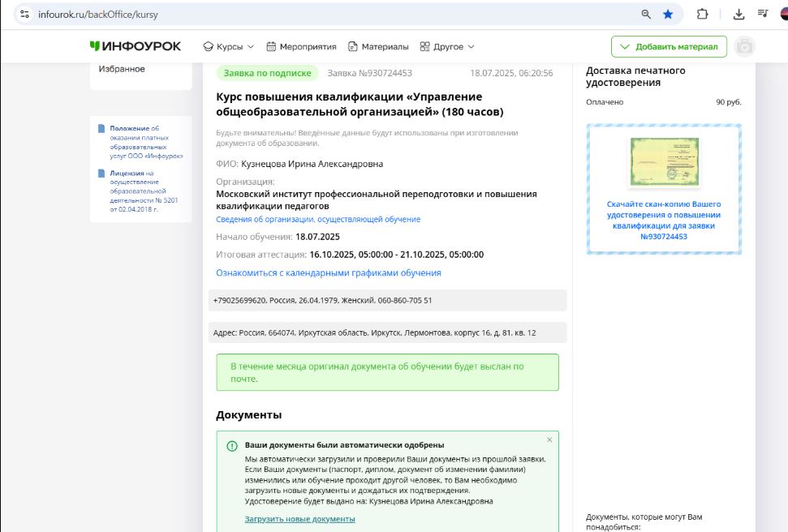Click Загрузить новые документы link
788x532 pixels.
click(x=299, y=519)
